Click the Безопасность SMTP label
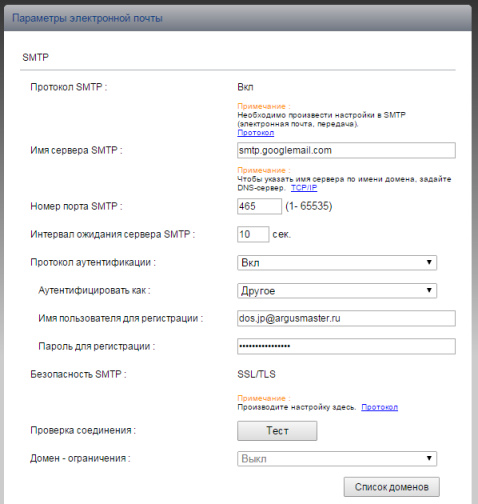 point(78,374)
